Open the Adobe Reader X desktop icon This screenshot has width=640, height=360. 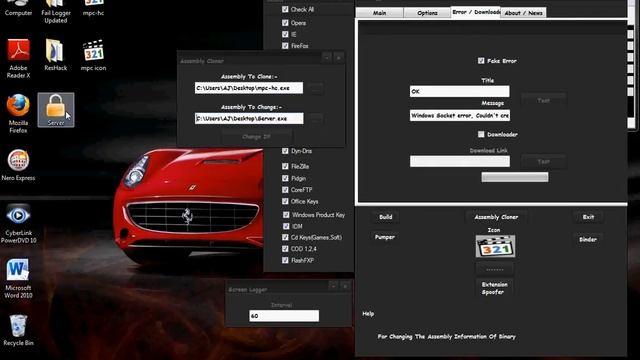(x=18, y=58)
